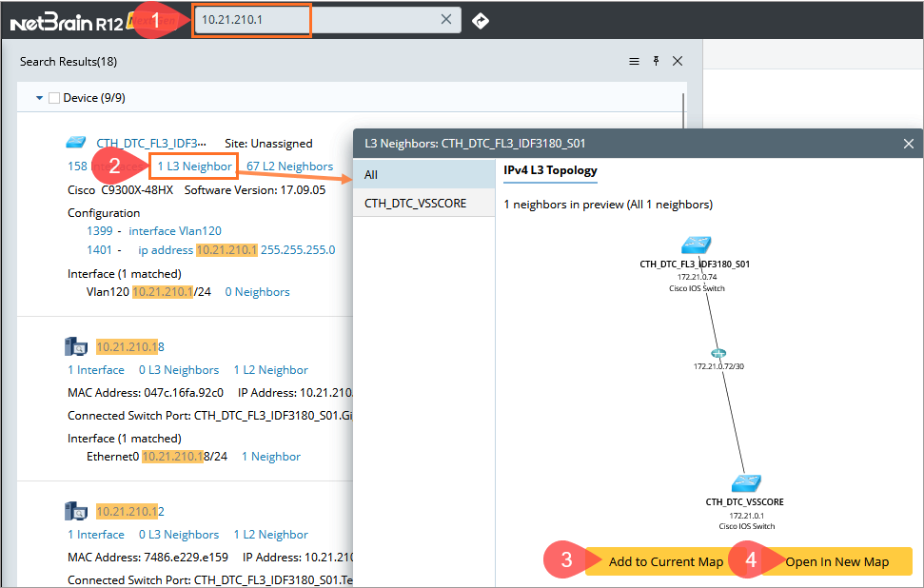Screen dimensions: 924x588
Task: Pin the Search Results panel
Action: [656, 61]
